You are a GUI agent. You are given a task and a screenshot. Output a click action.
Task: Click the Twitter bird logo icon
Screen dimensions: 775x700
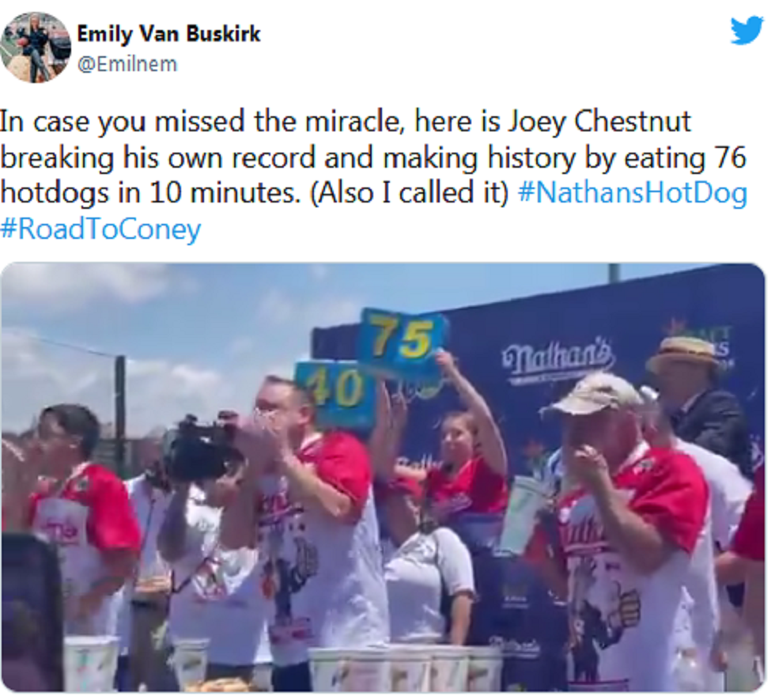click(747, 31)
